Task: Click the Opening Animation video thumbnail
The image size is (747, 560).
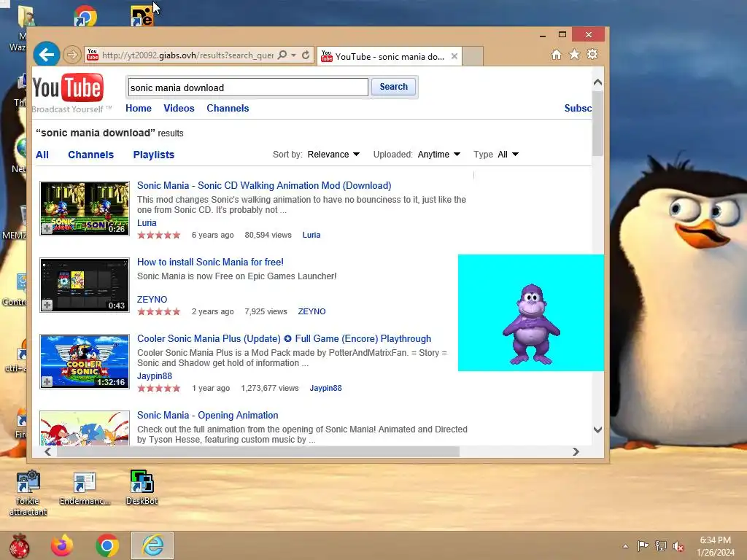Action: pos(85,428)
